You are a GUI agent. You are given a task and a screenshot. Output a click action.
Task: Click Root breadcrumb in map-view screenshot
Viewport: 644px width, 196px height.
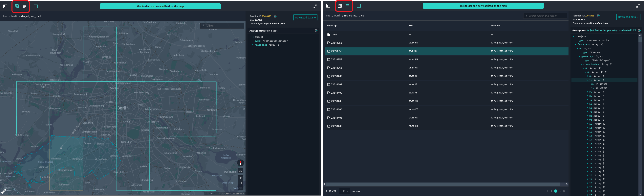point(6,16)
